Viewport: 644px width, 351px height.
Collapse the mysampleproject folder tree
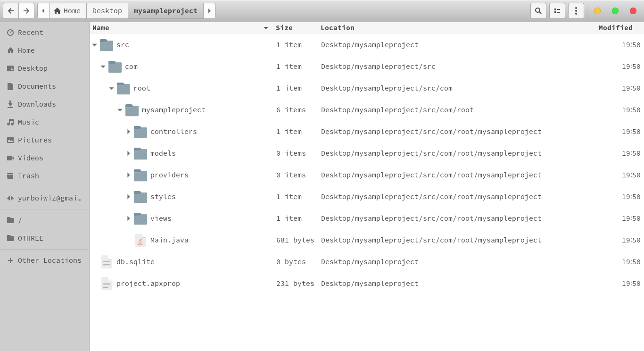[120, 110]
